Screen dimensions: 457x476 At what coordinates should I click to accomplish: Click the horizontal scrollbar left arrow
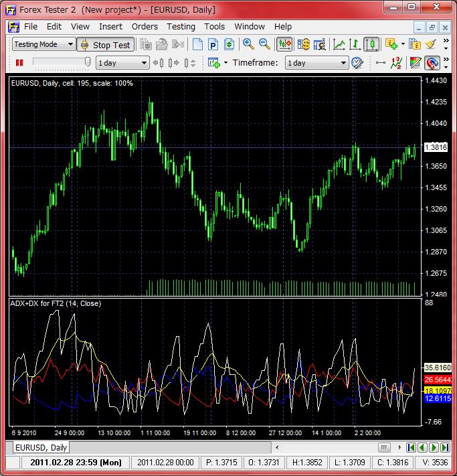277,447
